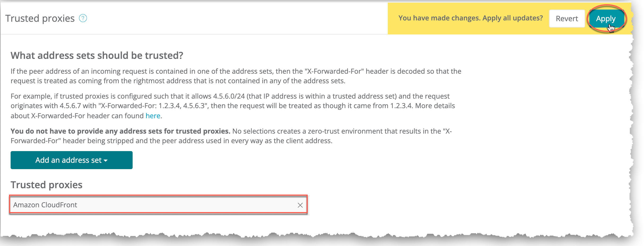Click the bold "You do not have to provide" text

pyautogui.click(x=120, y=131)
